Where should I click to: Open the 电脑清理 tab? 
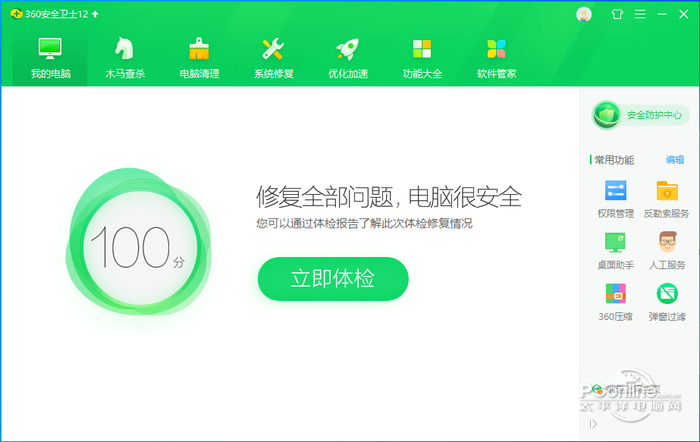(x=199, y=58)
